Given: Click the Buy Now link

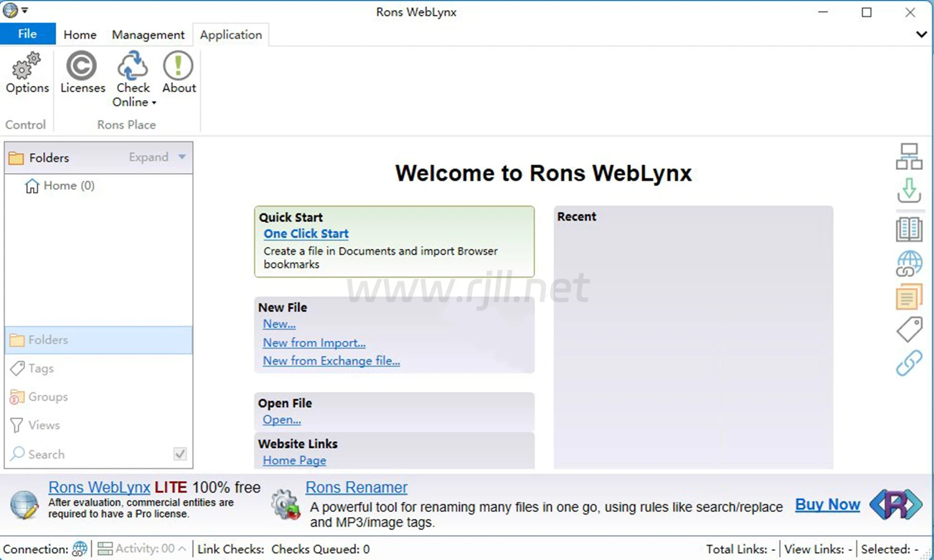Looking at the screenshot, I should coord(827,505).
